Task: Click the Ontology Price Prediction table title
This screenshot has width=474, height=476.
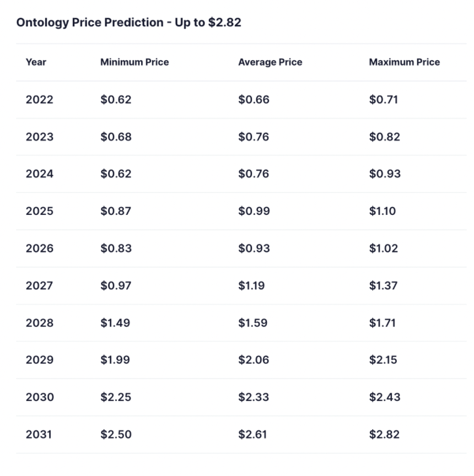Action: 128,23
